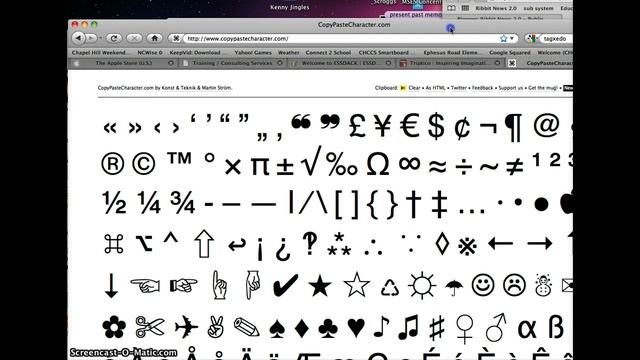The height and width of the screenshot is (360, 640).
Task: Switch to The Apple Store (U.S.) tab
Action: pos(123,63)
